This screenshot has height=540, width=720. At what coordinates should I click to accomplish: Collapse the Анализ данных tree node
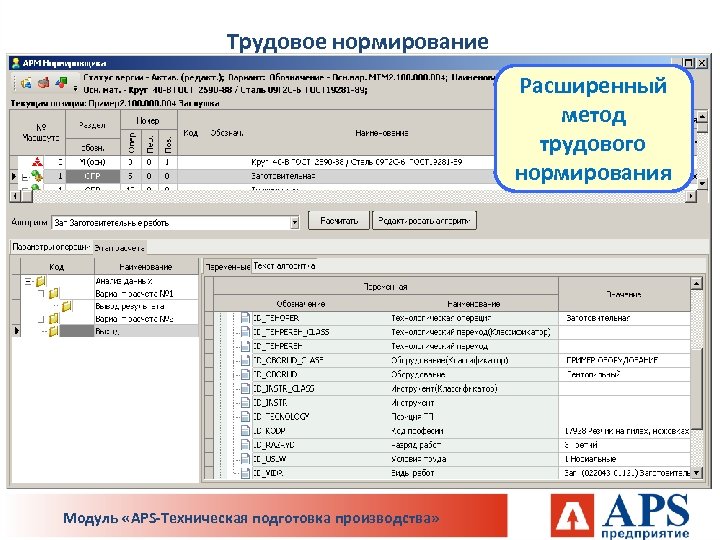(28, 281)
